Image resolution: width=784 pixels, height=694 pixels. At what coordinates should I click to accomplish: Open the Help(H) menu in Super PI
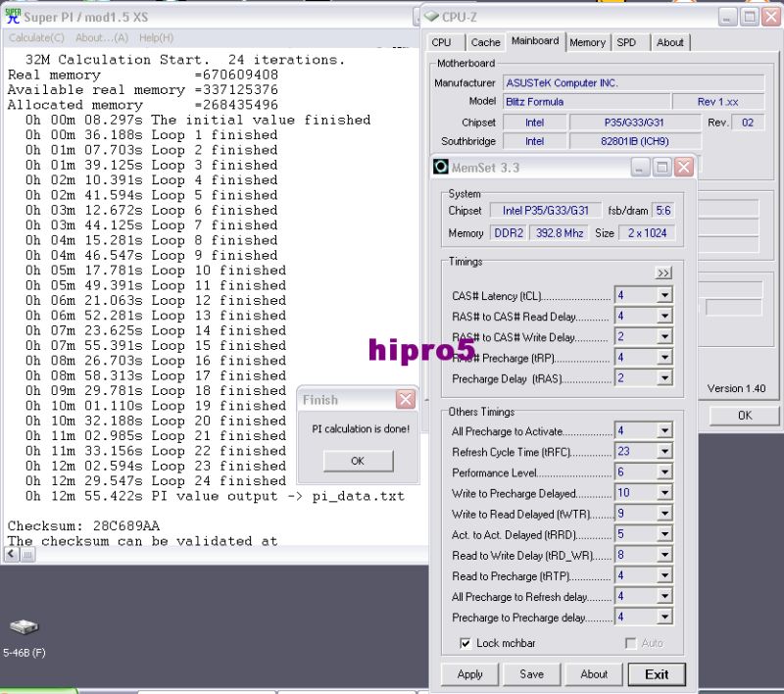pyautogui.click(x=157, y=37)
